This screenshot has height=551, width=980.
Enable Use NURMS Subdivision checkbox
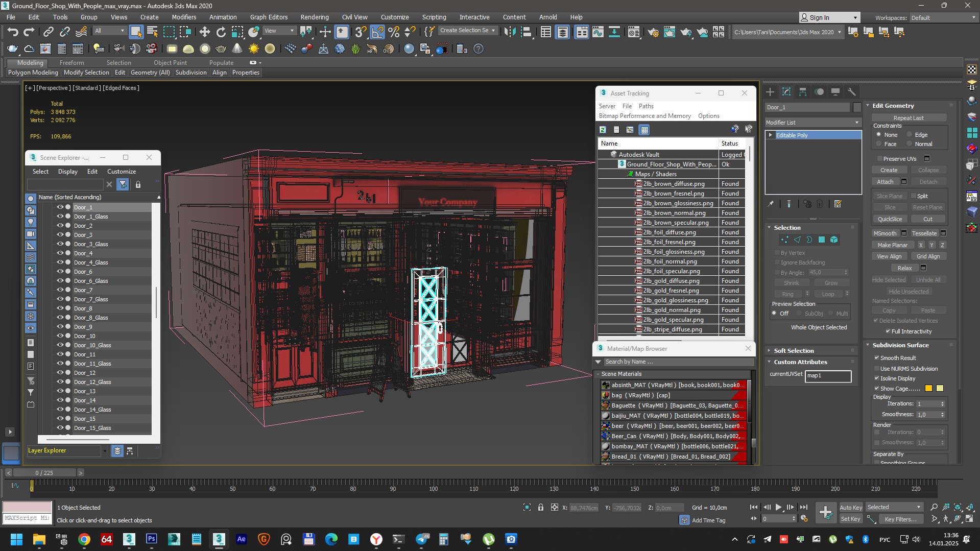pos(877,369)
